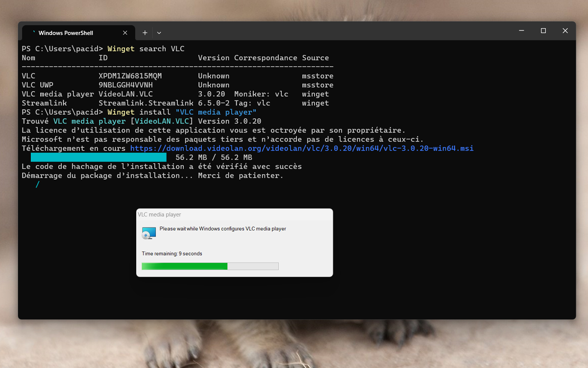Maximize the terminal window
Image resolution: width=588 pixels, height=368 pixels.
(543, 30)
